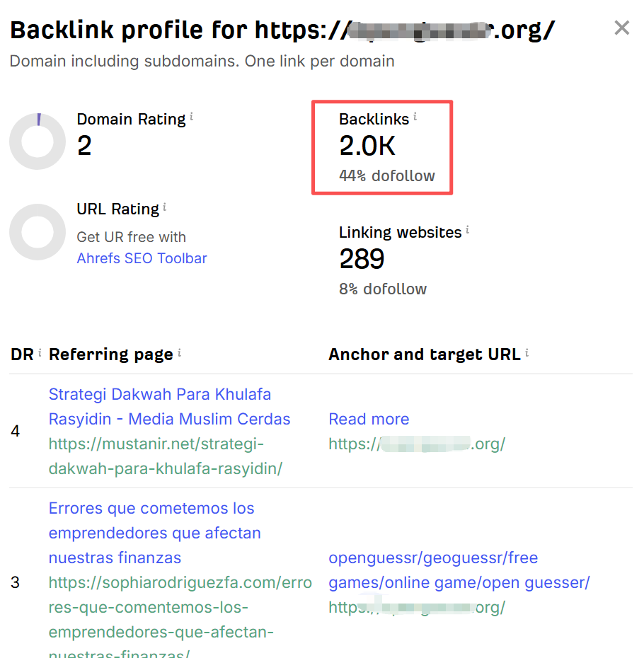Image resolution: width=644 pixels, height=658 pixels.
Task: Click info icon next to Anchor and target URL
Action: (x=527, y=352)
